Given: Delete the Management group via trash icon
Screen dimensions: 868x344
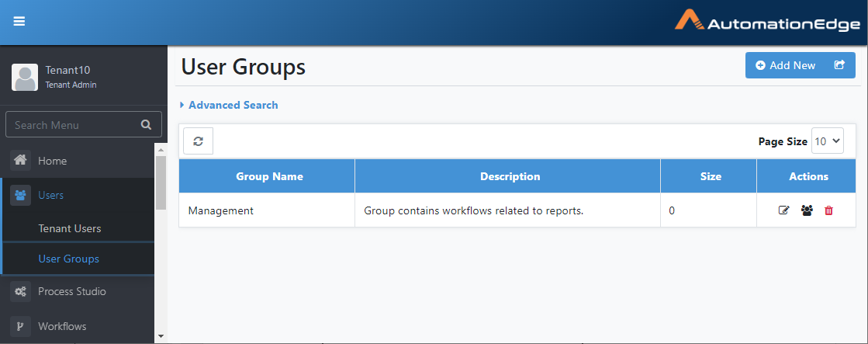Looking at the screenshot, I should pyautogui.click(x=828, y=210).
